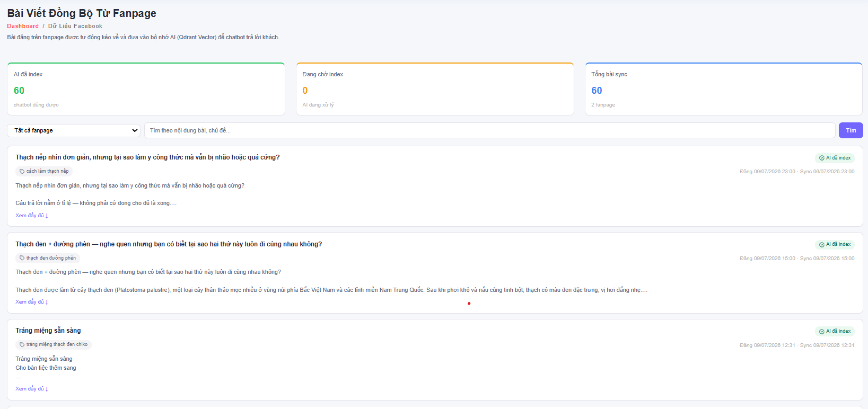Click the Thạch nếp post title
The height and width of the screenshot is (409, 868).
[x=147, y=157]
